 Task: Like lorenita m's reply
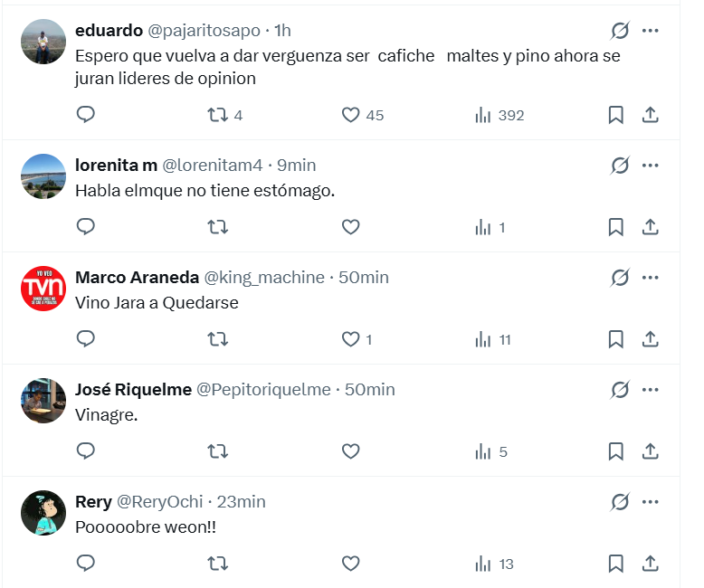[351, 227]
